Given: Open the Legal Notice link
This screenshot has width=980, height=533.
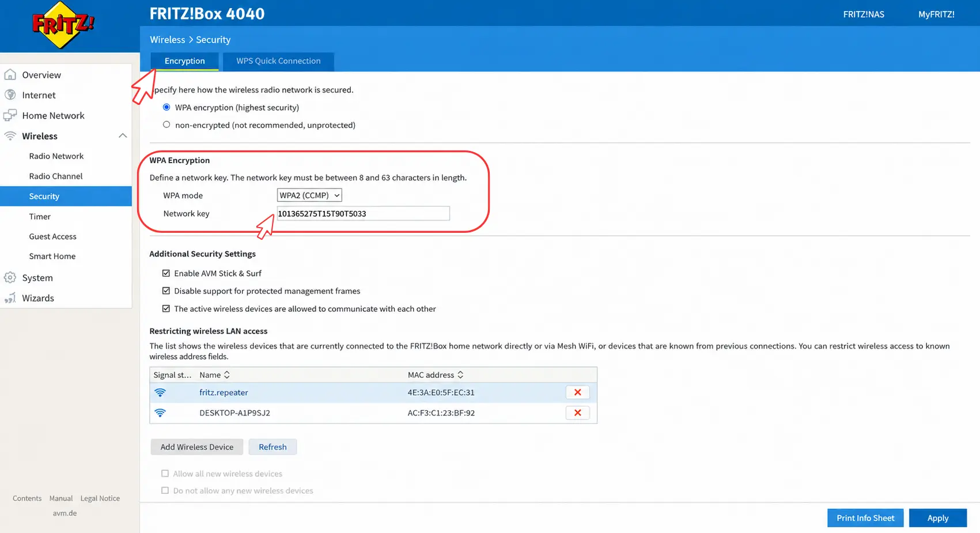Looking at the screenshot, I should (x=100, y=498).
